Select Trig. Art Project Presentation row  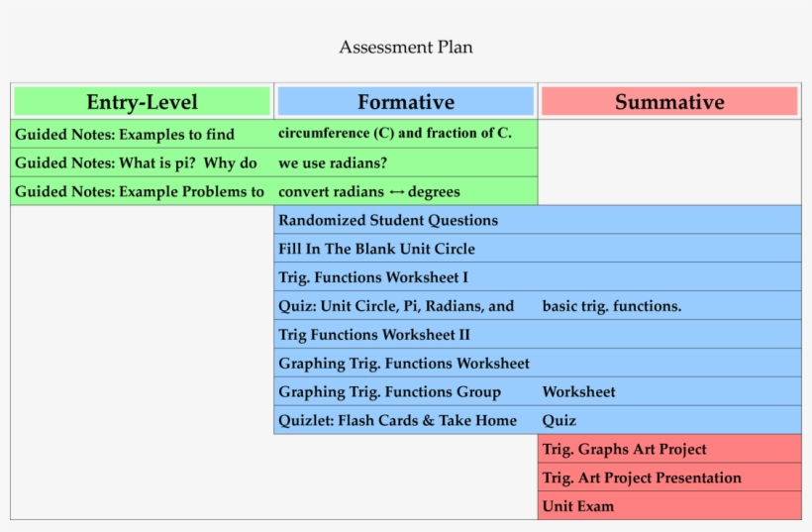(669, 478)
